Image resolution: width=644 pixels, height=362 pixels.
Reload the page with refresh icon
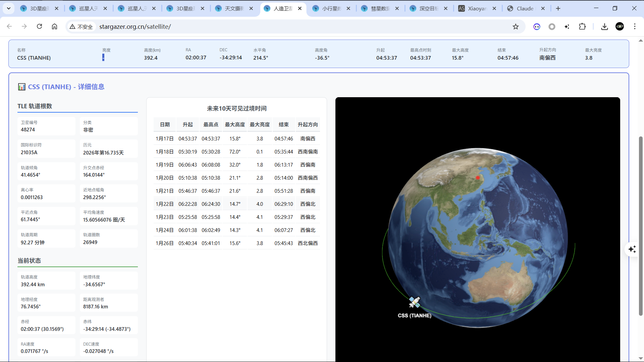pyautogui.click(x=39, y=26)
